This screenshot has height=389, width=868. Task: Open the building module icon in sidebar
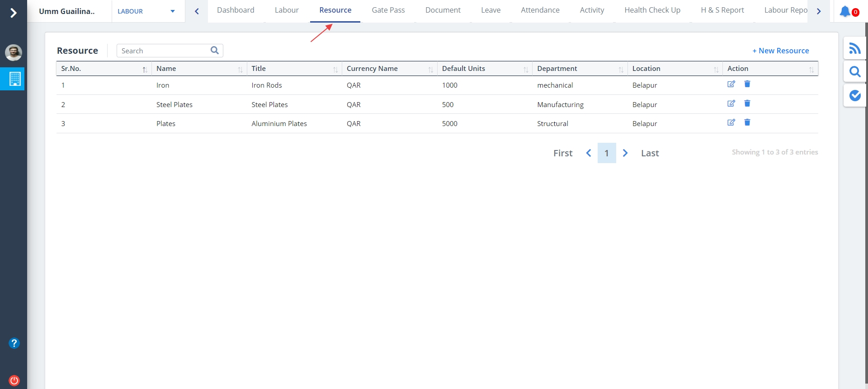14,79
